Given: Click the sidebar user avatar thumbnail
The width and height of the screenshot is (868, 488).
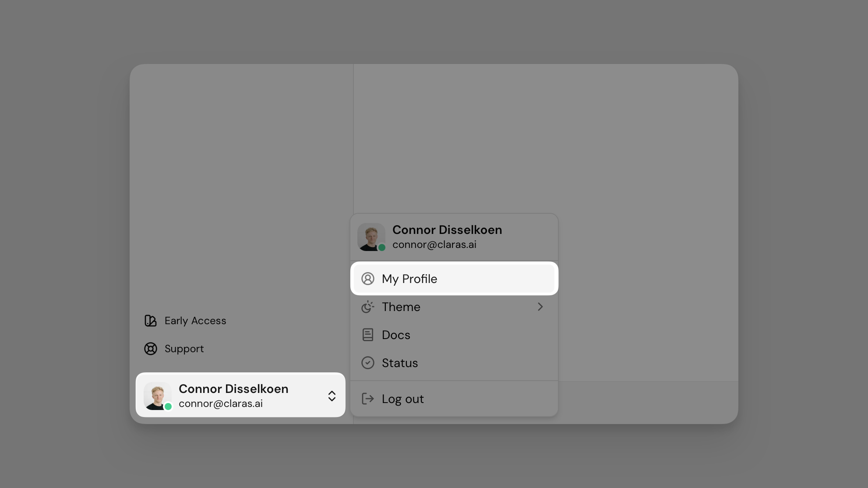Looking at the screenshot, I should coord(157,395).
